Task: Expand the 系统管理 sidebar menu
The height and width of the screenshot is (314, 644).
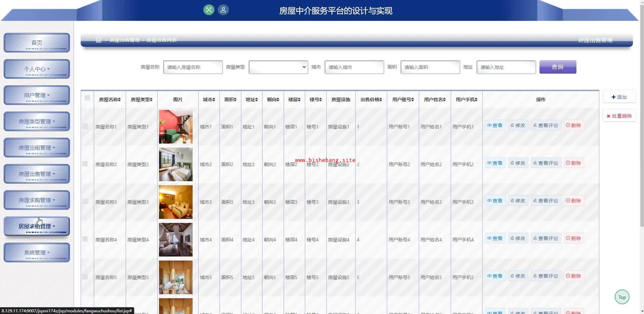Action: [x=37, y=252]
